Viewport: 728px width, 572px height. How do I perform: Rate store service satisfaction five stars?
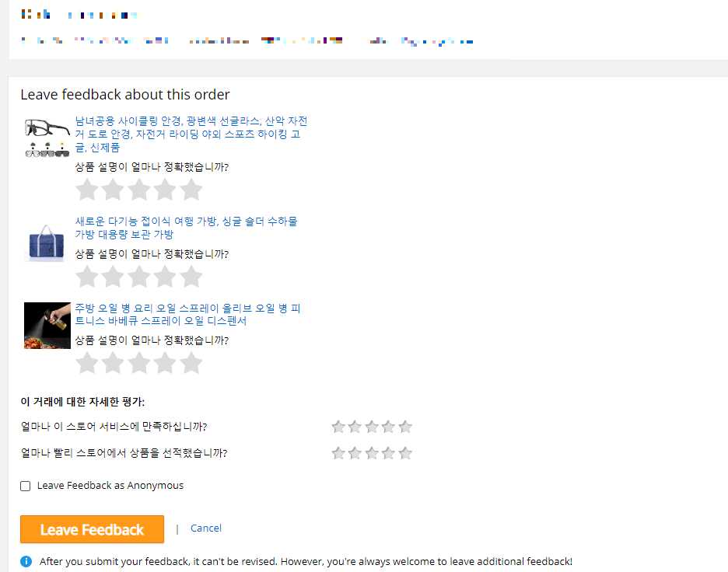click(405, 426)
